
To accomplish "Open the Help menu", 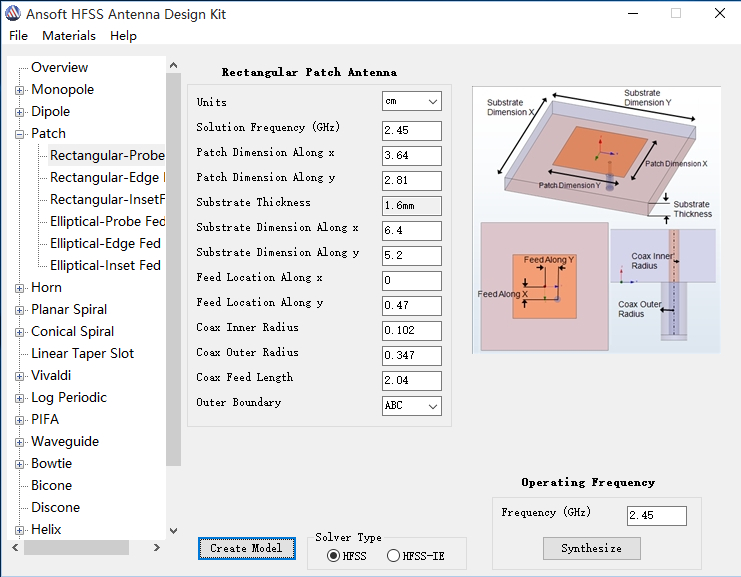I will (123, 36).
